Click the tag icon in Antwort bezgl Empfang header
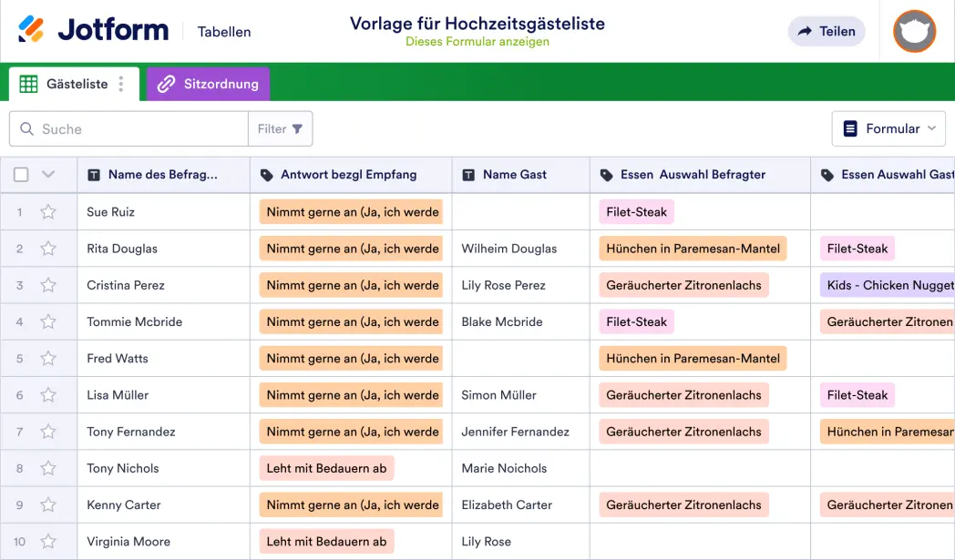Image resolution: width=955 pixels, height=560 pixels. pyautogui.click(x=267, y=174)
